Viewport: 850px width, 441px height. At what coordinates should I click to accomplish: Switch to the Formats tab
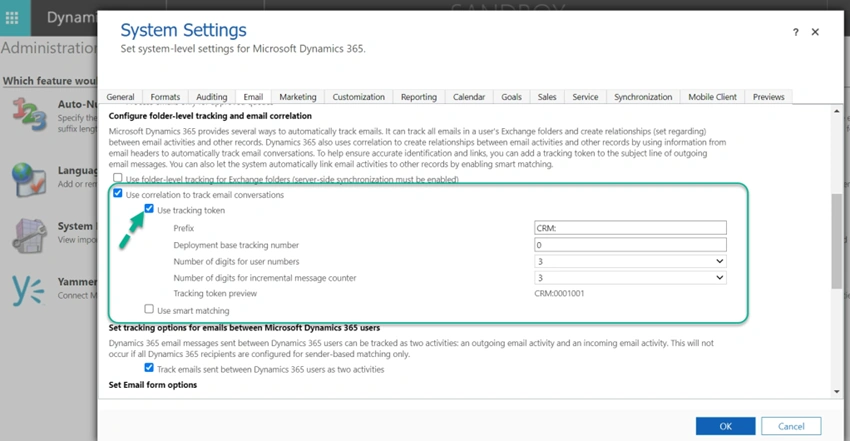(x=165, y=97)
